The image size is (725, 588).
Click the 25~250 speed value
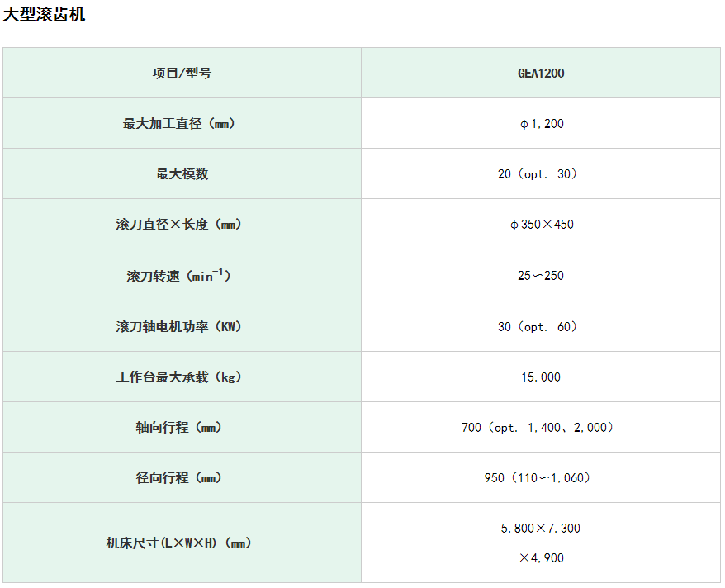(541, 276)
